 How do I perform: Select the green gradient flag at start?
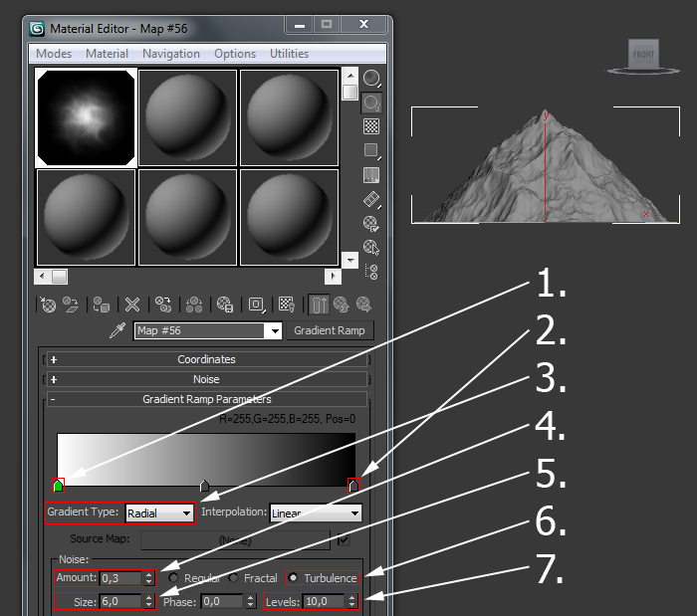click(58, 486)
